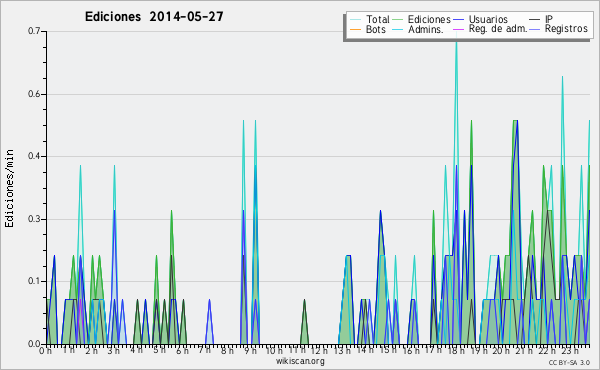This screenshot has width=600, height=370.
Task: Click the "4 h" x-axis label
Action: coord(137,350)
